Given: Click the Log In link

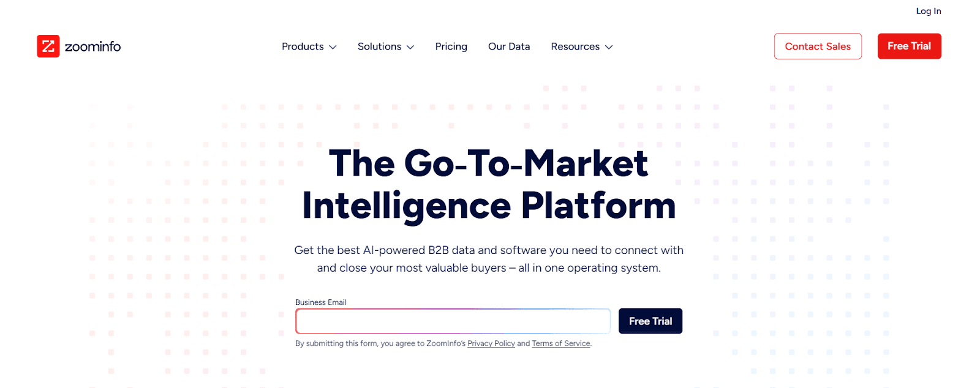Looking at the screenshot, I should tap(929, 10).
